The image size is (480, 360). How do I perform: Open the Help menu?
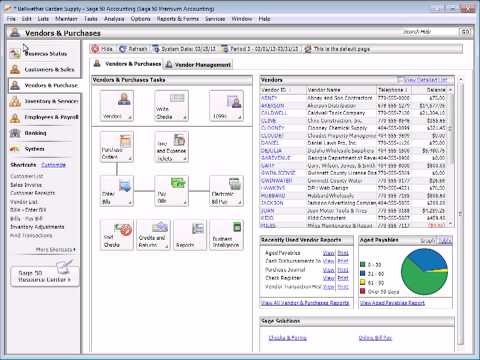pos(264,19)
